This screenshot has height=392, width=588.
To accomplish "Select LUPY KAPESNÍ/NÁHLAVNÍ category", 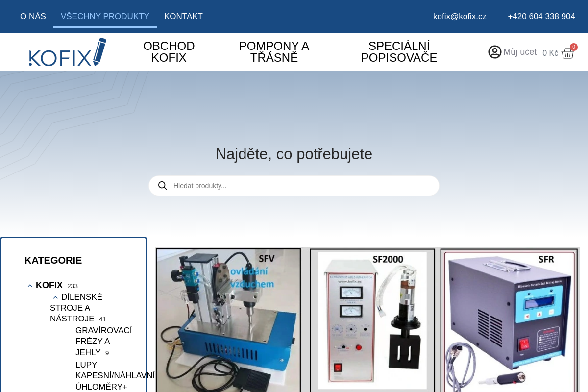I will point(115,370).
